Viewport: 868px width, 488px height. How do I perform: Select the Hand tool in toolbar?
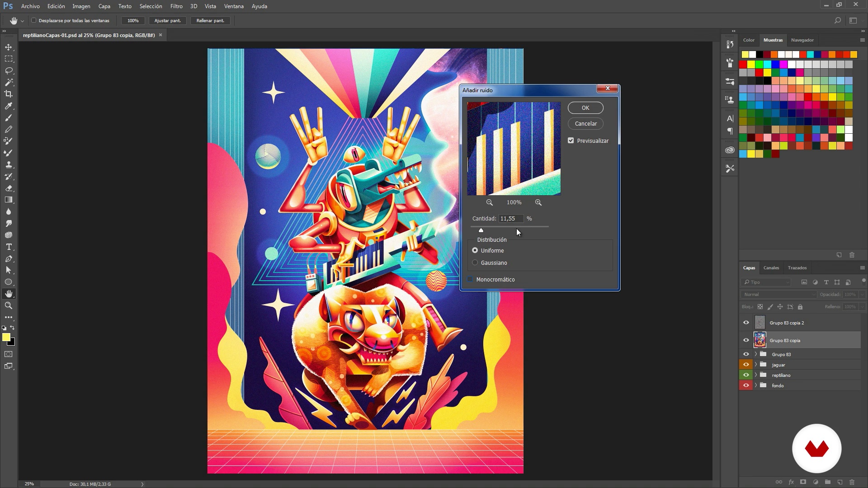click(x=9, y=294)
